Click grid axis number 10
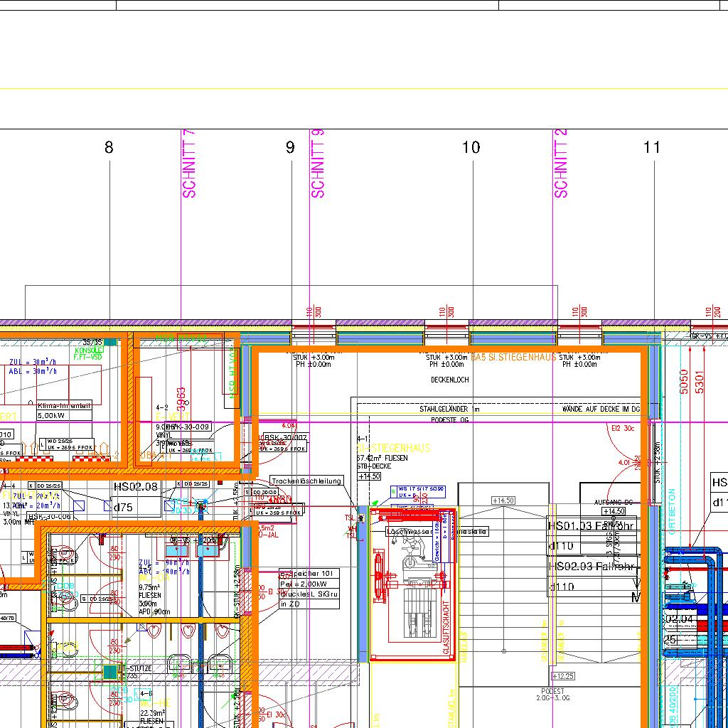Viewport: 728px width, 728px height. click(471, 148)
